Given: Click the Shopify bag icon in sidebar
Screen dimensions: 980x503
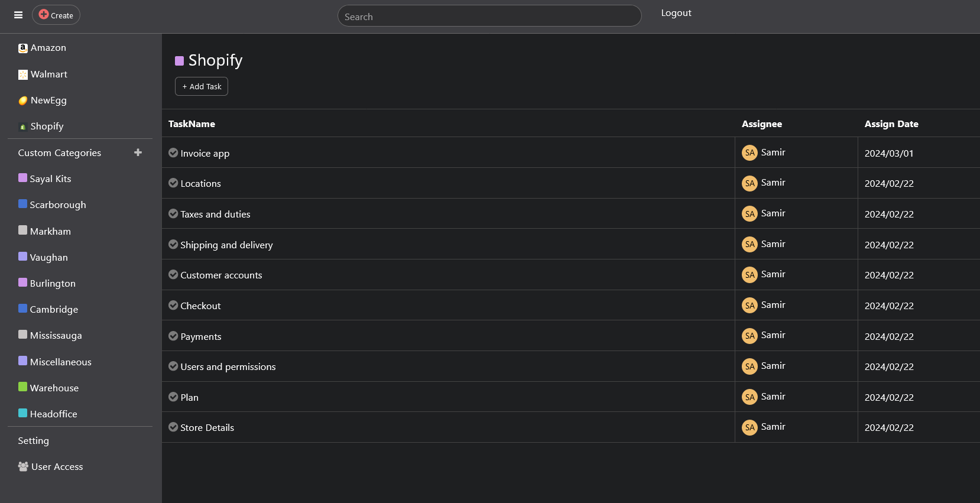Looking at the screenshot, I should 22,126.
